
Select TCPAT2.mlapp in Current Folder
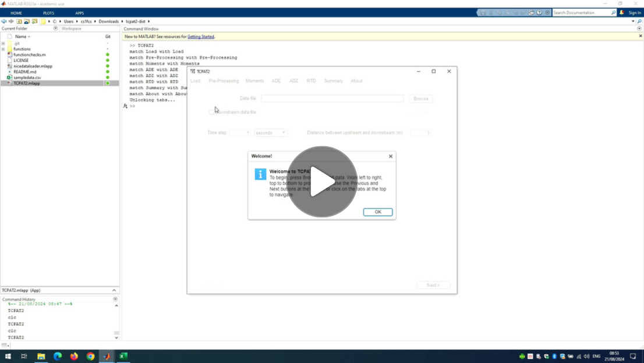coord(27,83)
